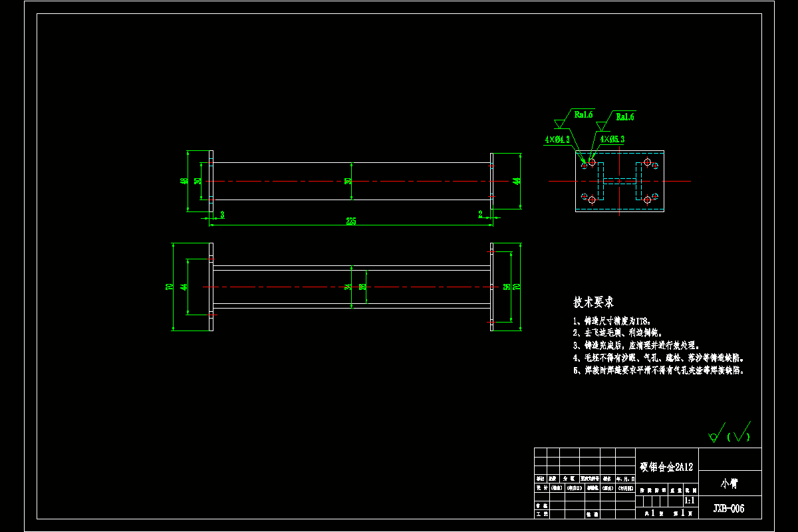Select requirement line 4 starting with 毛坯不得有
This screenshot has height=532, width=798.
click(x=658, y=358)
